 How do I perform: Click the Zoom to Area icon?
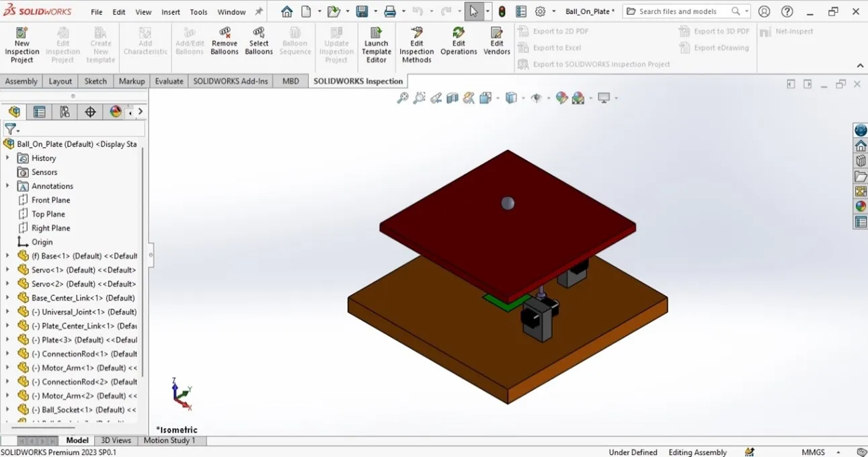point(419,98)
